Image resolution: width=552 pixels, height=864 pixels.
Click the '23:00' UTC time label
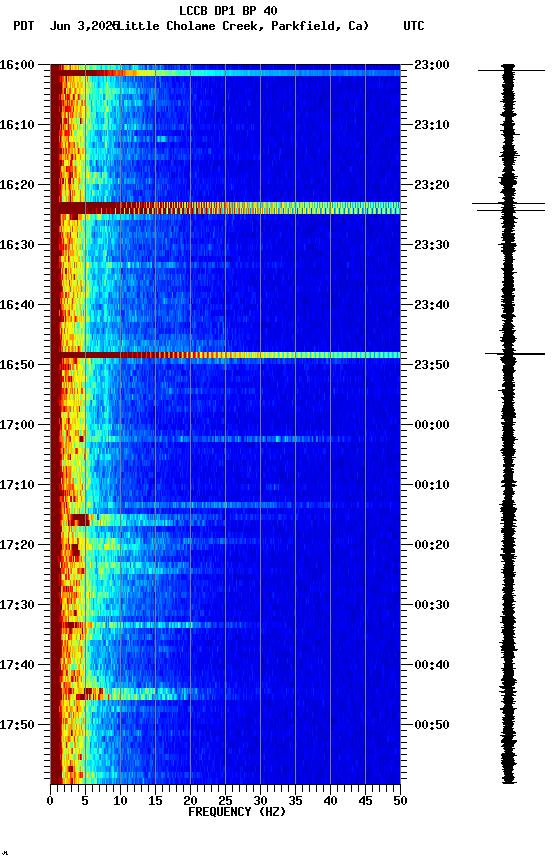click(x=432, y=65)
